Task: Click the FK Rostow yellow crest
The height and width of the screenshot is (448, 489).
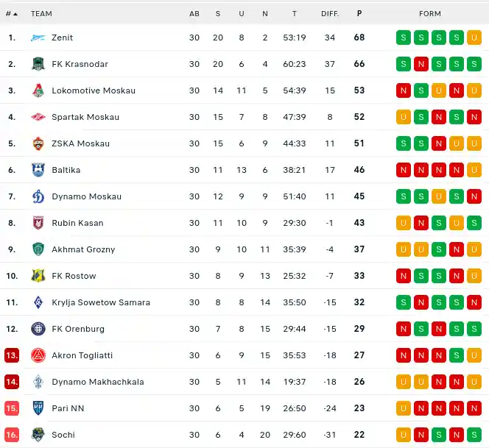Action: tap(38, 276)
